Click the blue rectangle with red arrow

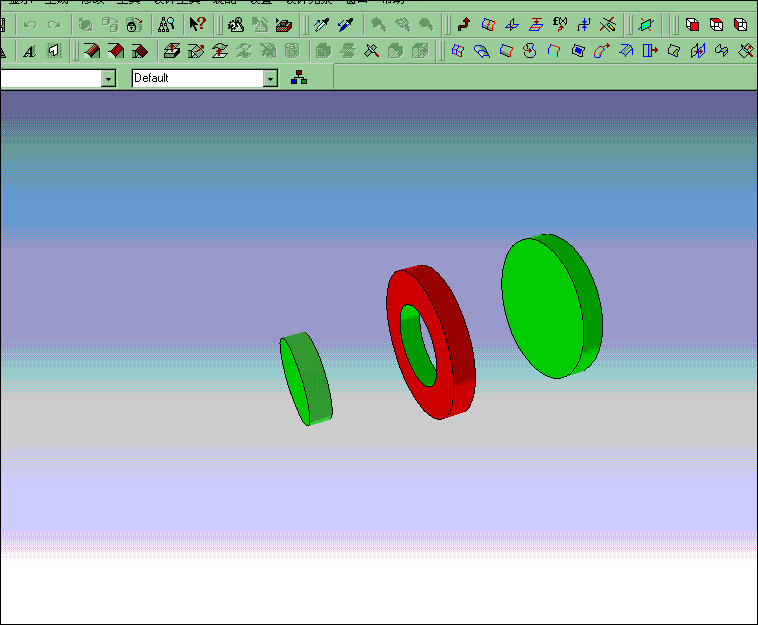pyautogui.click(x=650, y=50)
